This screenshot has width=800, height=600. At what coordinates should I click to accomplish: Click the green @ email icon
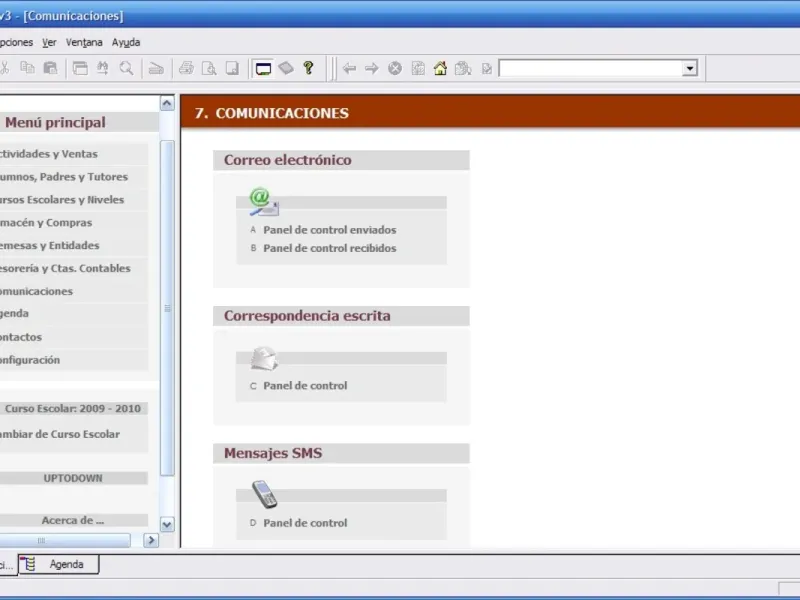tap(263, 202)
